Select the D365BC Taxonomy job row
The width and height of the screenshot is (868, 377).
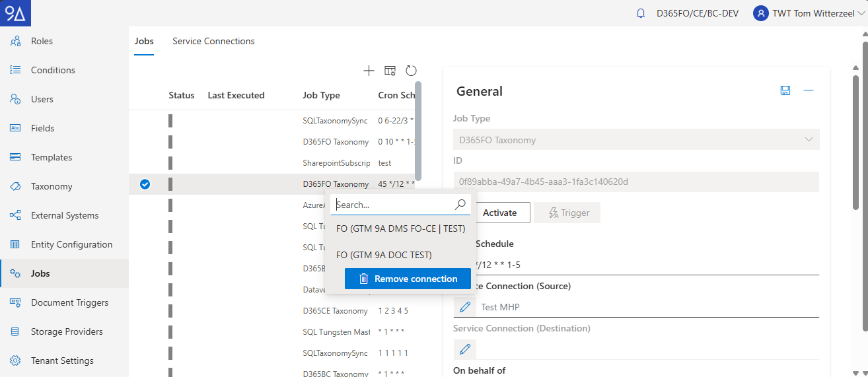271,373
